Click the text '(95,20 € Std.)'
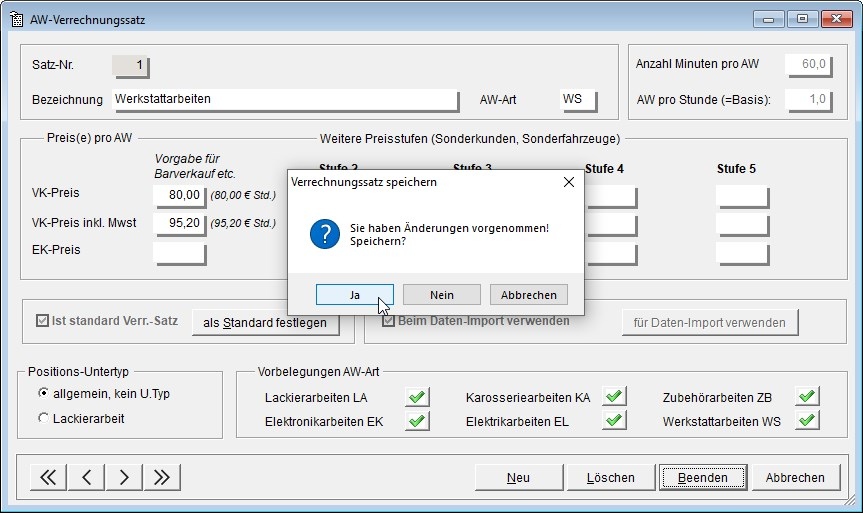Screen dimensions: 863x513 [243, 223]
